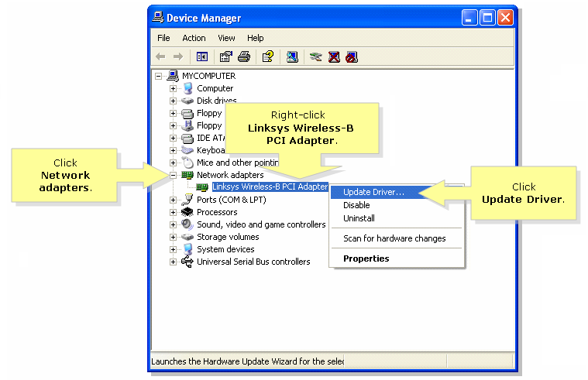This screenshot has height=380, width=588.
Task: Expand the Computer category
Action: click(173, 88)
